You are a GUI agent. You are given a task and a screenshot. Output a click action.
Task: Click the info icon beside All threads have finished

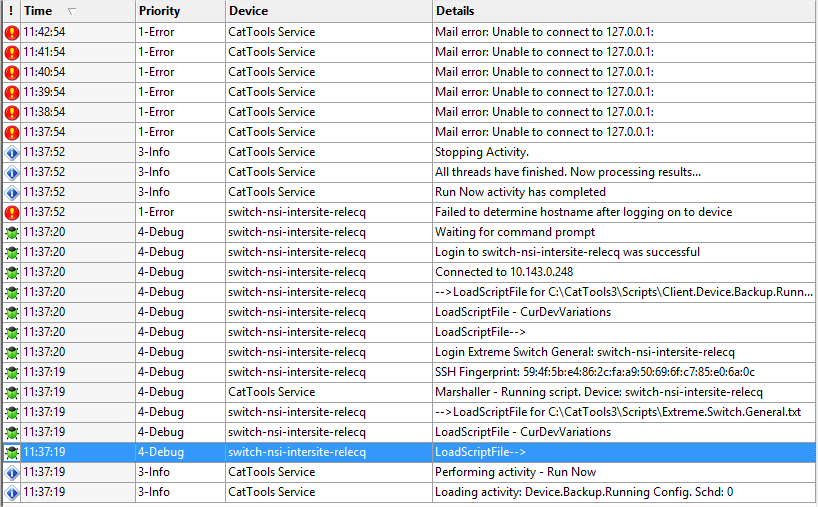pyautogui.click(x=11, y=173)
